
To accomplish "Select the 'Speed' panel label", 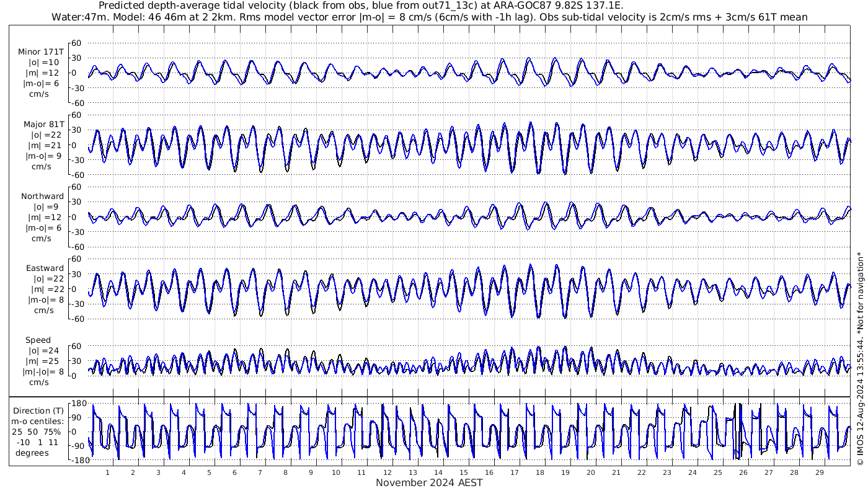I will pos(38,340).
